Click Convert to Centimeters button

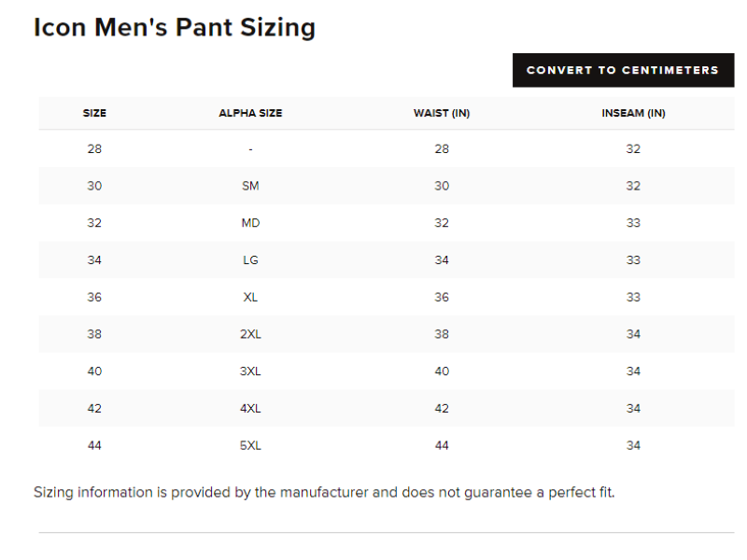tap(623, 70)
